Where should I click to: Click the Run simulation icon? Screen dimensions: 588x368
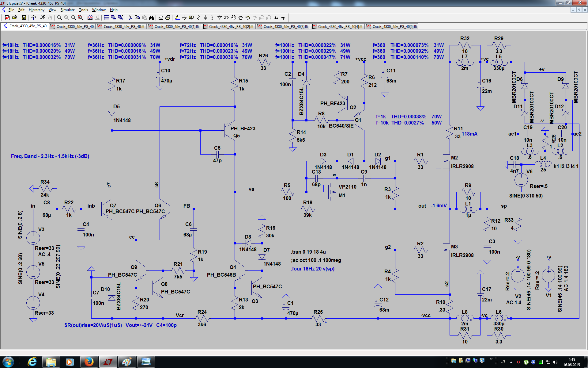43,18
